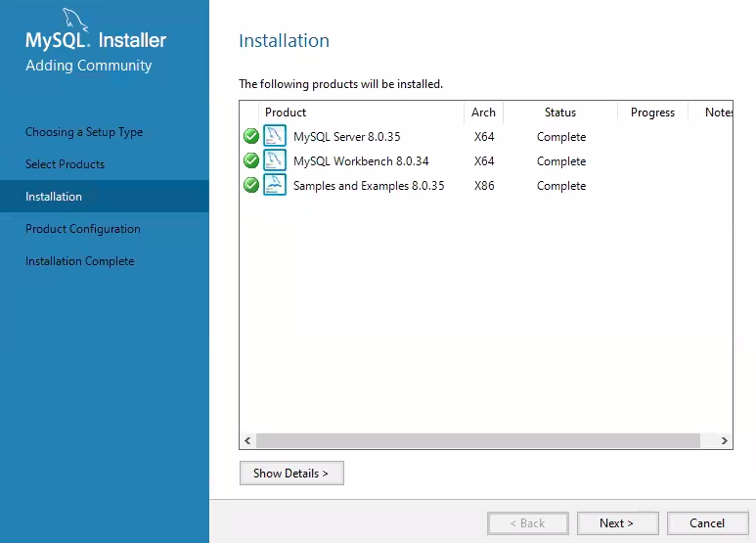Click the Arch column header
This screenshot has width=756, height=543.
click(x=483, y=113)
